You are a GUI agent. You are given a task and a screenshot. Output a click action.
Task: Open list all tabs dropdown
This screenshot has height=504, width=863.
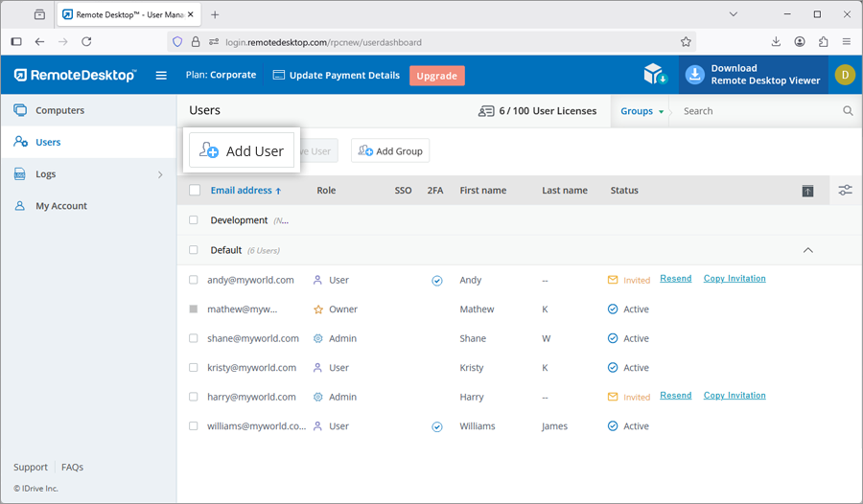point(733,14)
